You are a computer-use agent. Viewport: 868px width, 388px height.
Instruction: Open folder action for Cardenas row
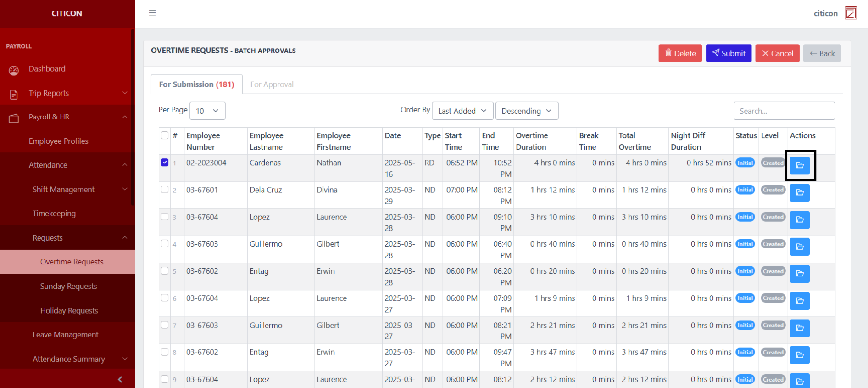(800, 165)
